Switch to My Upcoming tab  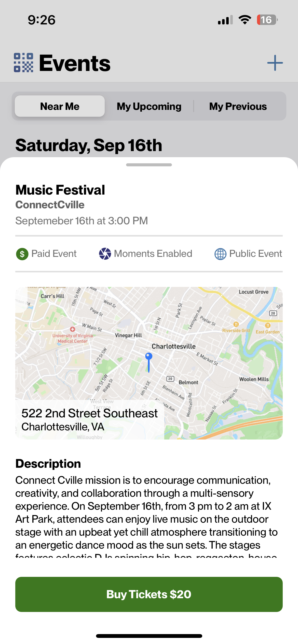pyautogui.click(x=149, y=106)
